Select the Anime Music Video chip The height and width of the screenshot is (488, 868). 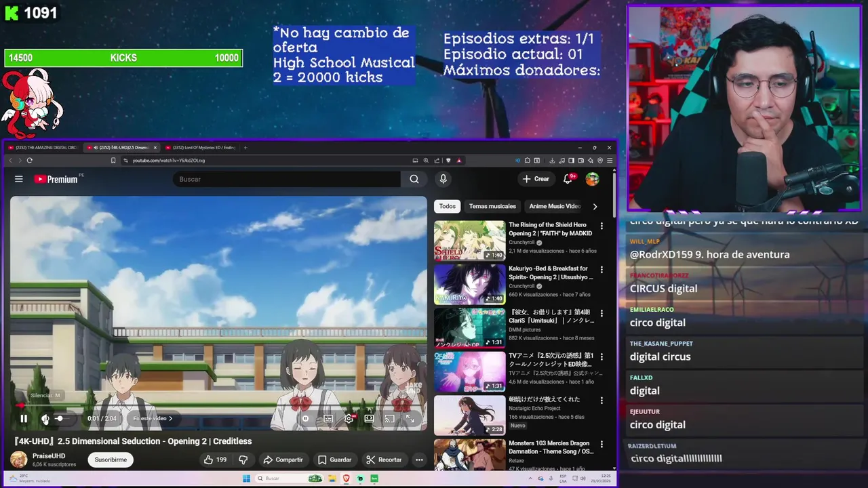click(555, 206)
